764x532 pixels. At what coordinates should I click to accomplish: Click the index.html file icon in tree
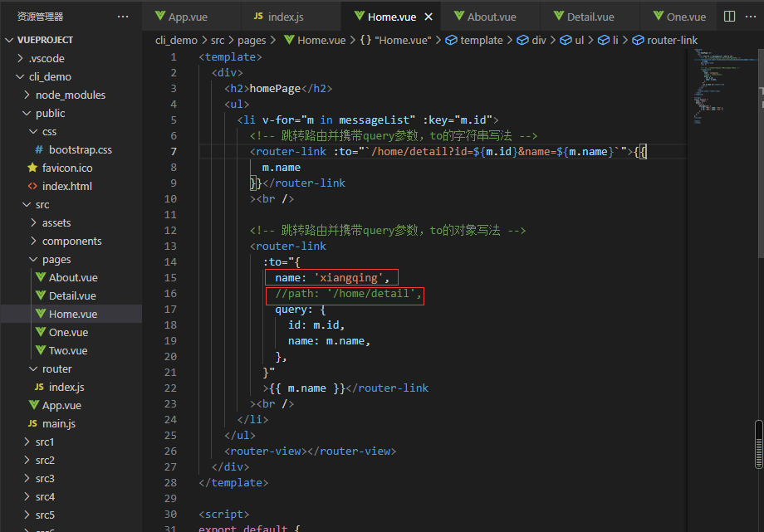point(32,186)
